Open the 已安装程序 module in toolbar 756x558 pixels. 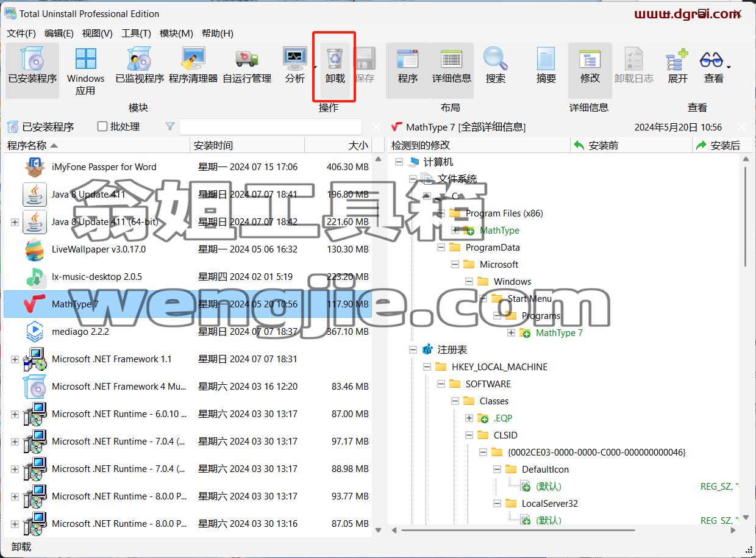[32, 70]
